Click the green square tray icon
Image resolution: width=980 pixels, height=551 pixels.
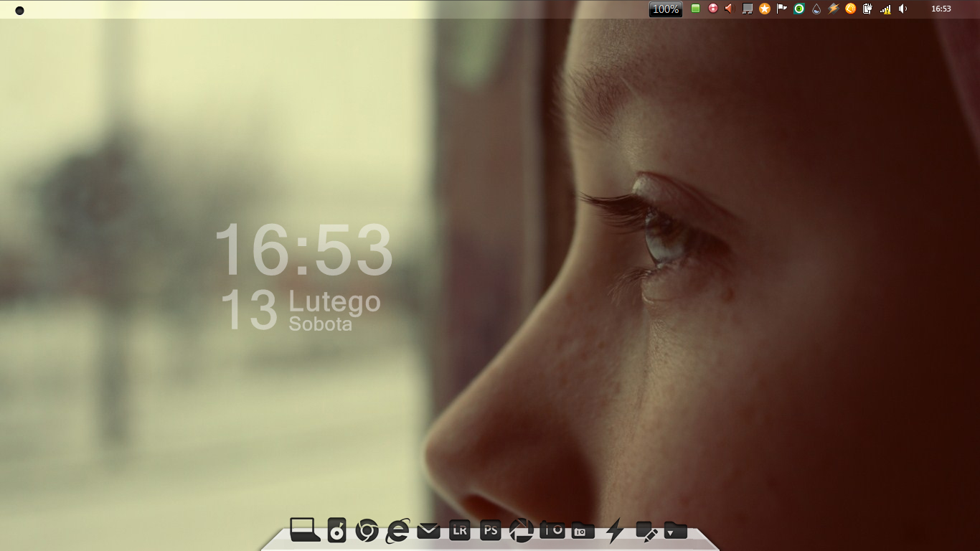[x=695, y=9]
